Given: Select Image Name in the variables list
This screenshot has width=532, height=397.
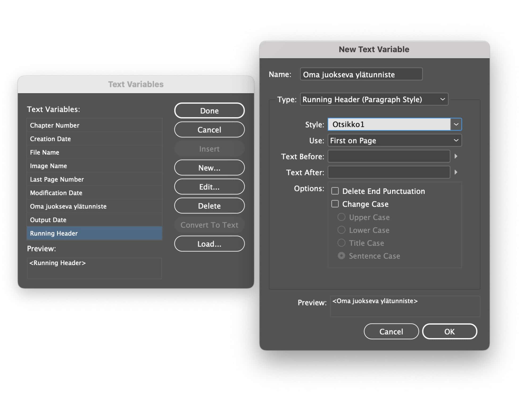Looking at the screenshot, I should 94,166.
